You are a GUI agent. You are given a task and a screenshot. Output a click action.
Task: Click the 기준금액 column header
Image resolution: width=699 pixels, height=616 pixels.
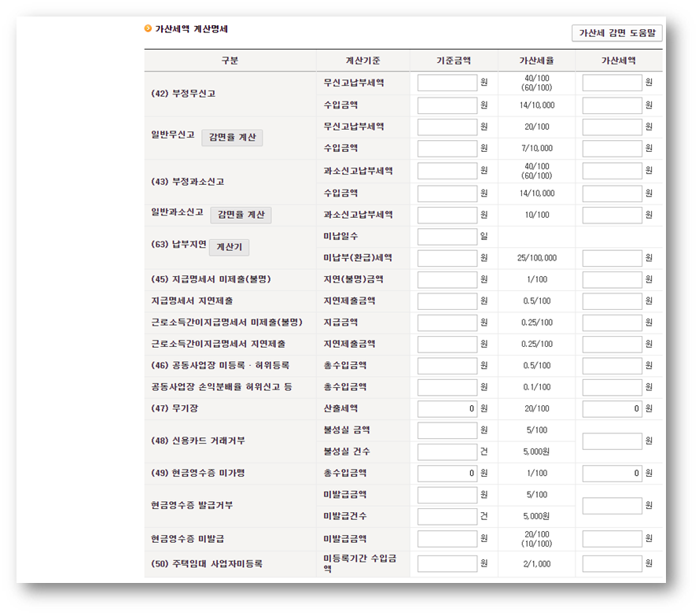(454, 61)
